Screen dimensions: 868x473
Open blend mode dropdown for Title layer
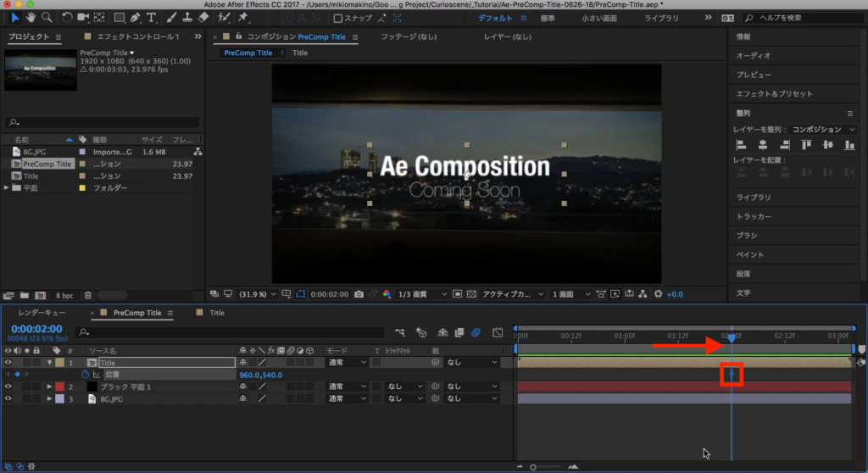click(347, 363)
